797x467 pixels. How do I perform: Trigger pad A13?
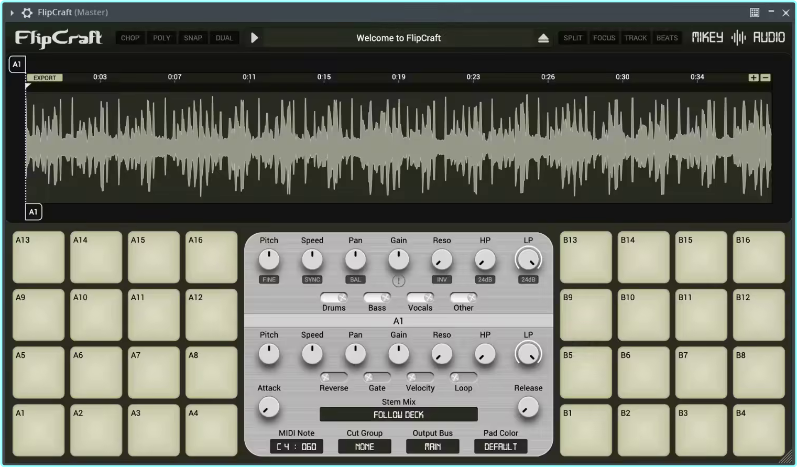click(x=39, y=257)
